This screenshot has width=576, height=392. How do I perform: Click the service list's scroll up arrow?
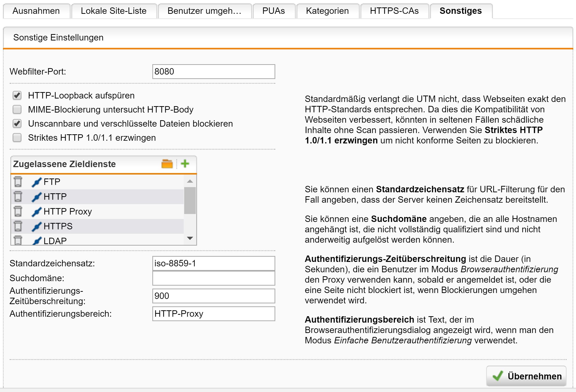(190, 181)
